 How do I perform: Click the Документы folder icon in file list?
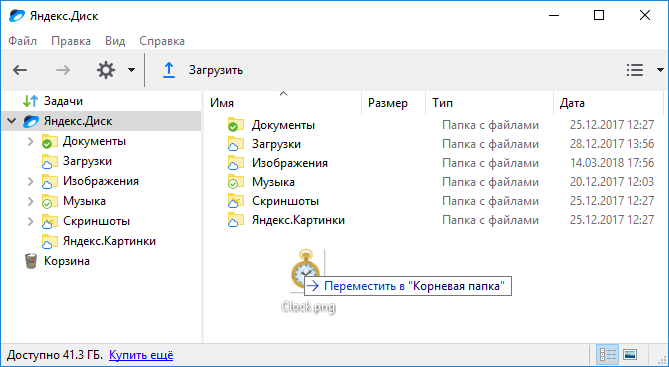pyautogui.click(x=236, y=125)
